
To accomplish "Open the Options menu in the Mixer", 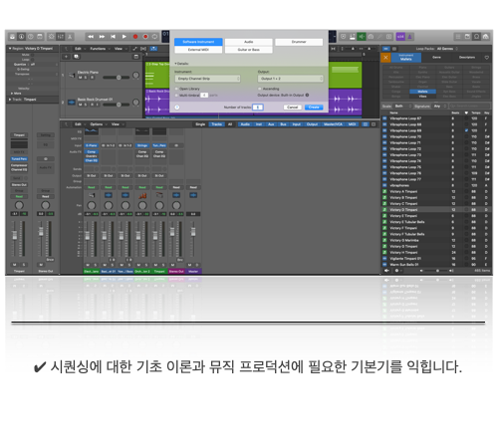I will [x=99, y=124].
